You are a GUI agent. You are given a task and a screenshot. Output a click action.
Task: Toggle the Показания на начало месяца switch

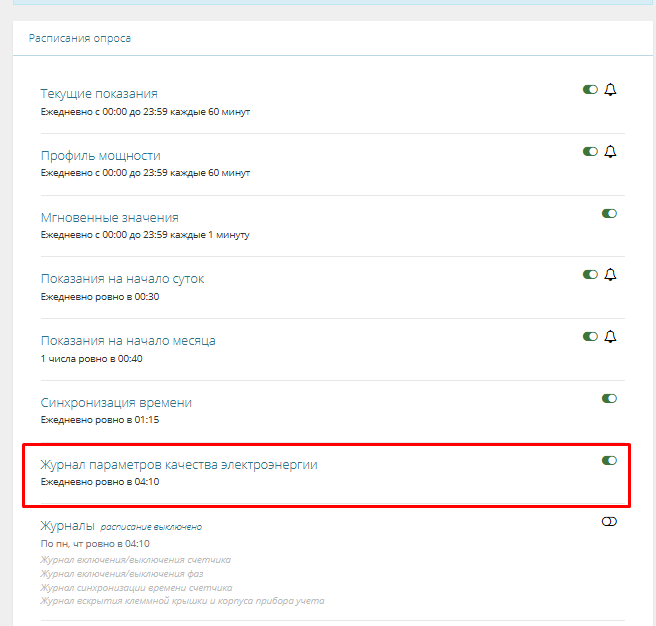[590, 336]
